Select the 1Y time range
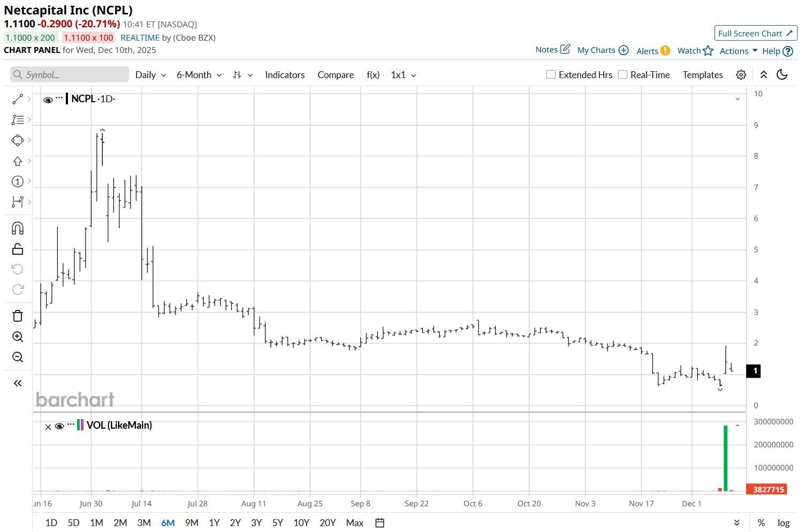805x532 pixels. click(214, 523)
